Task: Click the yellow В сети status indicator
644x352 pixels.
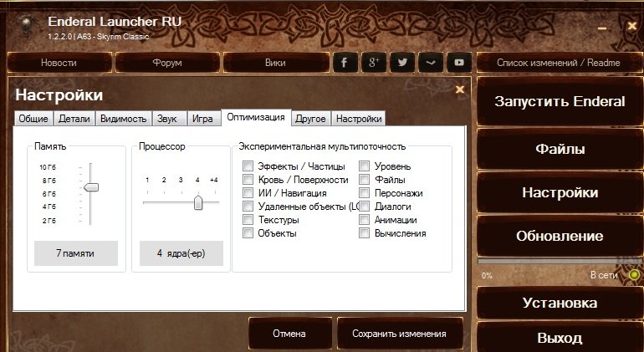Action: point(635,274)
